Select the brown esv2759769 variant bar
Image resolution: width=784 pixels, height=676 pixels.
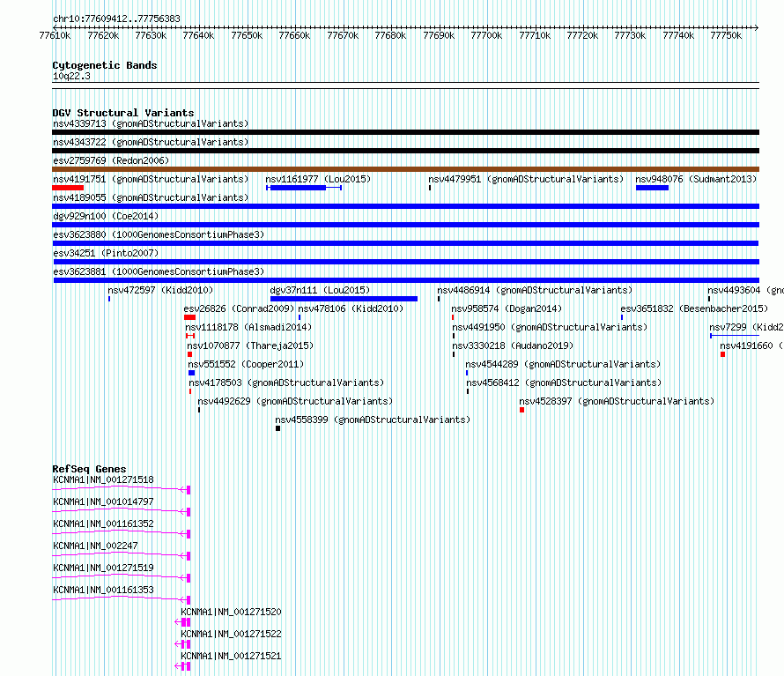(x=405, y=169)
